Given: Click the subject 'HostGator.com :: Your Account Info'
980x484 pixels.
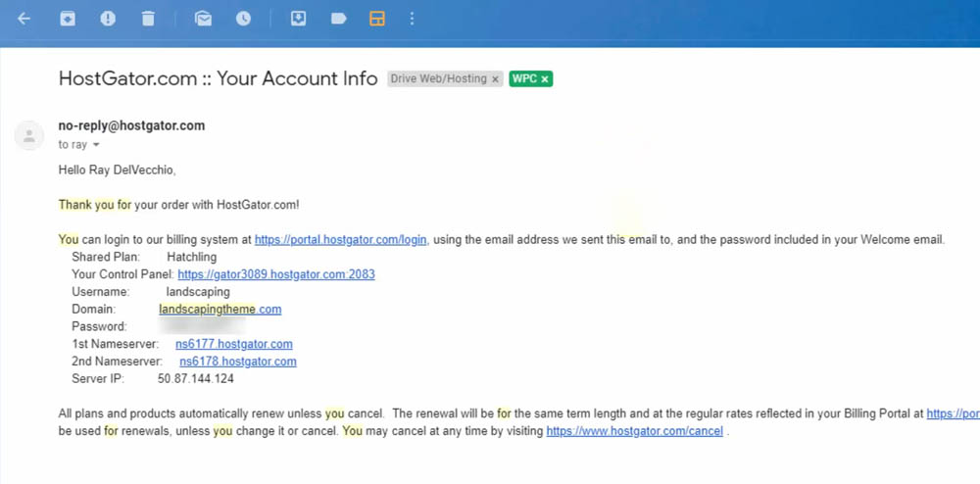Looking at the screenshot, I should [x=219, y=78].
